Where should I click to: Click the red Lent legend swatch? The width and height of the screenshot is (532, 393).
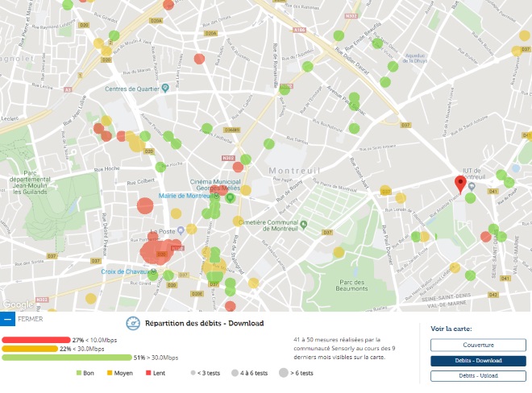[x=148, y=373]
